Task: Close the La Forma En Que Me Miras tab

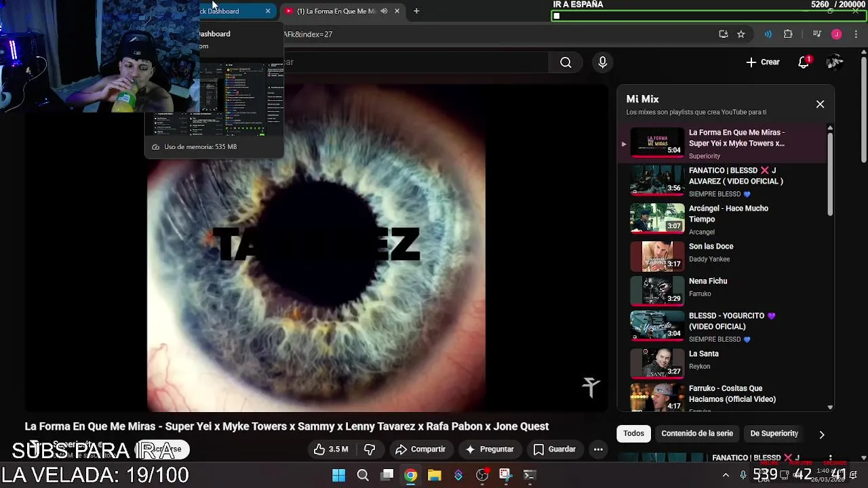Action: point(397,11)
